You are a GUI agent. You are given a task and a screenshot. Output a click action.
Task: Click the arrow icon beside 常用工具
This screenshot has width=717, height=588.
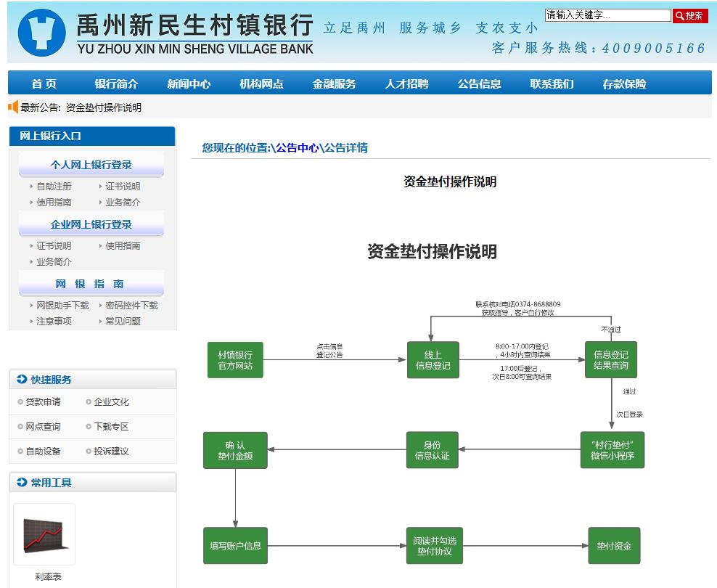pyautogui.click(x=22, y=483)
